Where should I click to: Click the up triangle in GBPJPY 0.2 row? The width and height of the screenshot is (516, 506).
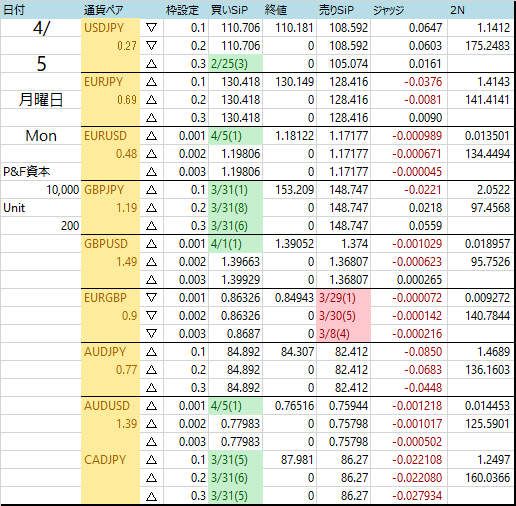(x=151, y=208)
